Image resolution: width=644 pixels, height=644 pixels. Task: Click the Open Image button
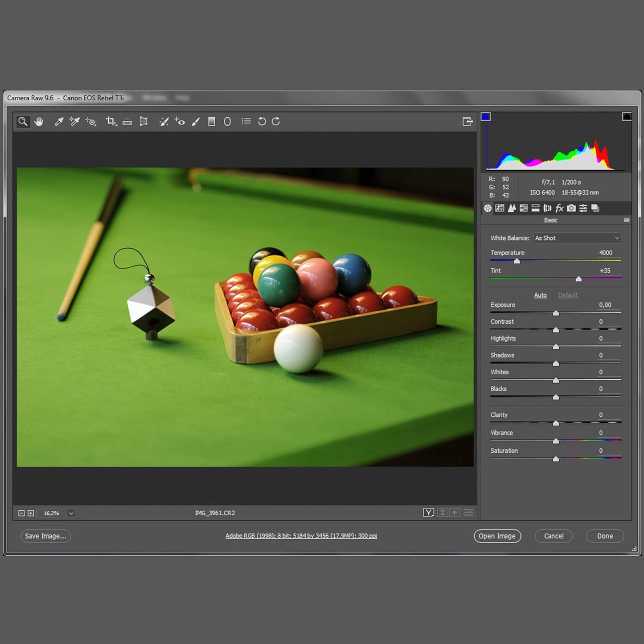click(497, 536)
